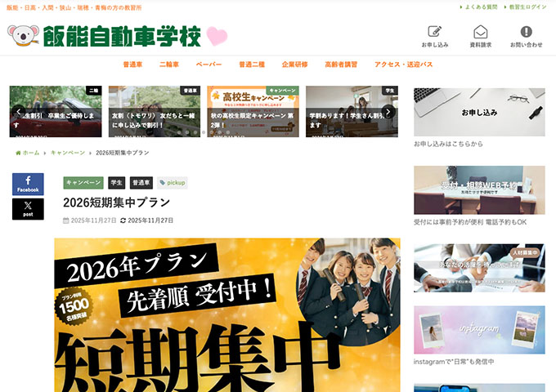Open the 高齢者講習 menu item

pyautogui.click(x=341, y=65)
